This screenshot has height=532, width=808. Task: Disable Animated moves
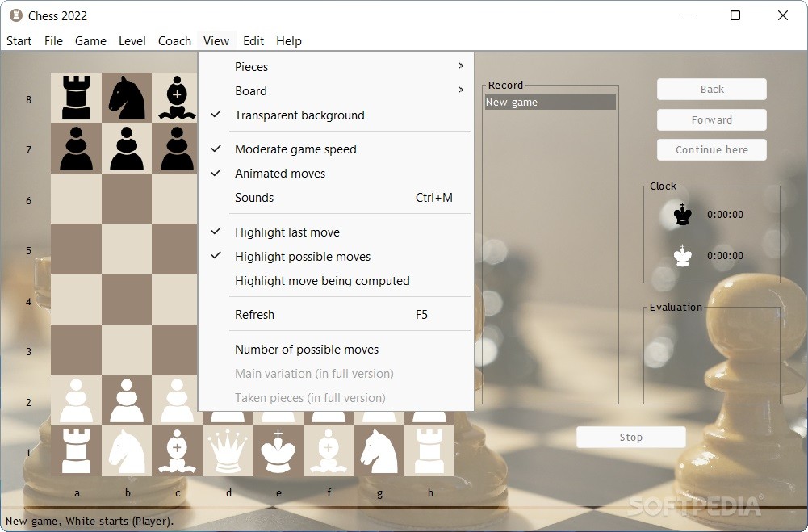point(336,174)
